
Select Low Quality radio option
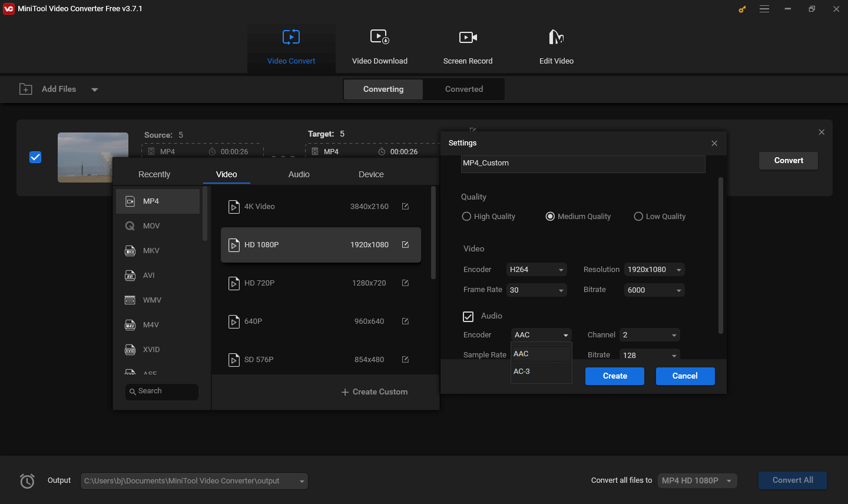tap(660, 217)
